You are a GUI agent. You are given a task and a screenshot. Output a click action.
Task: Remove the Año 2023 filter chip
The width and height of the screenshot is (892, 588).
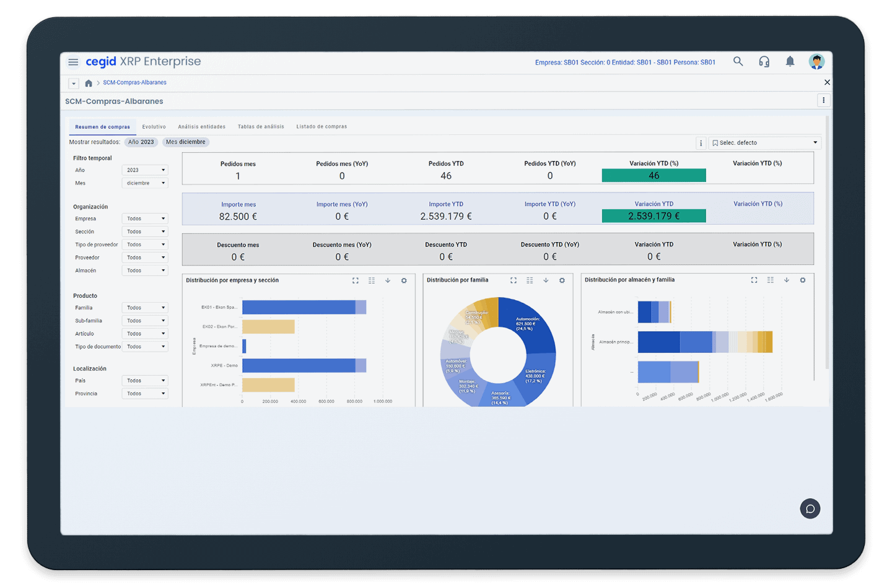click(x=141, y=142)
